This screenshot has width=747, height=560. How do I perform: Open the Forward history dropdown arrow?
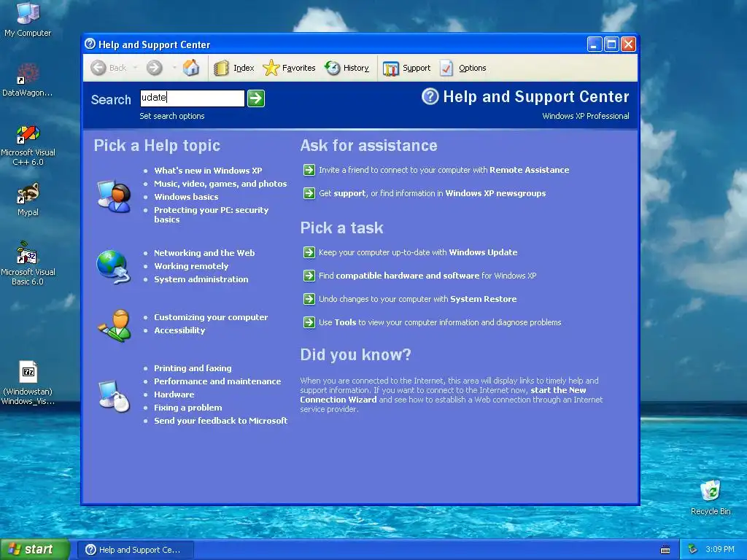point(174,68)
